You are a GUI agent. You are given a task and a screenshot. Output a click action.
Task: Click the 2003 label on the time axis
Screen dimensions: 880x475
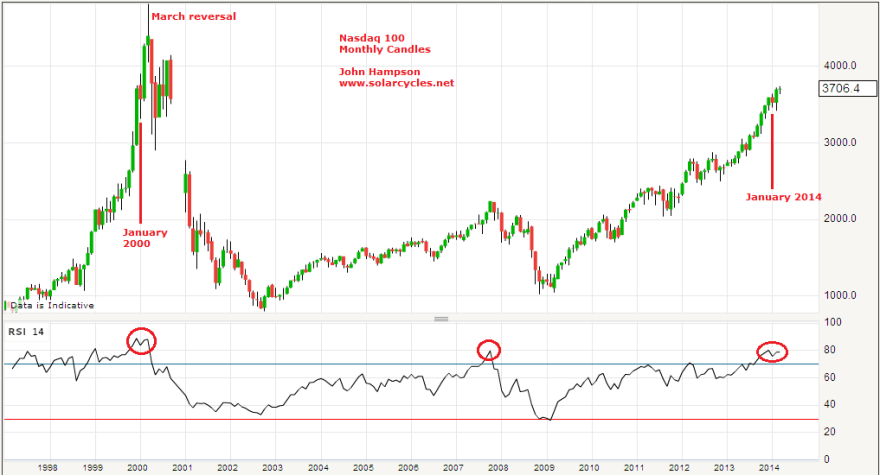(273, 466)
